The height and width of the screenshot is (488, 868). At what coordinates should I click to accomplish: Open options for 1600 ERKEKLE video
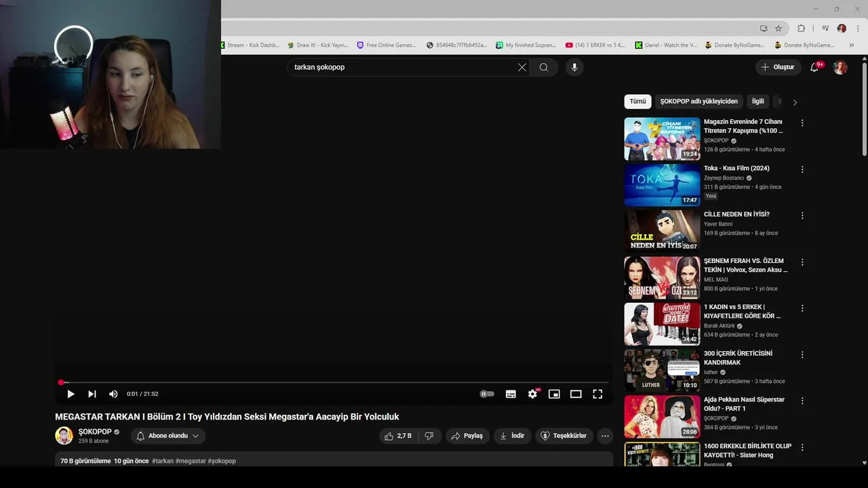802,447
